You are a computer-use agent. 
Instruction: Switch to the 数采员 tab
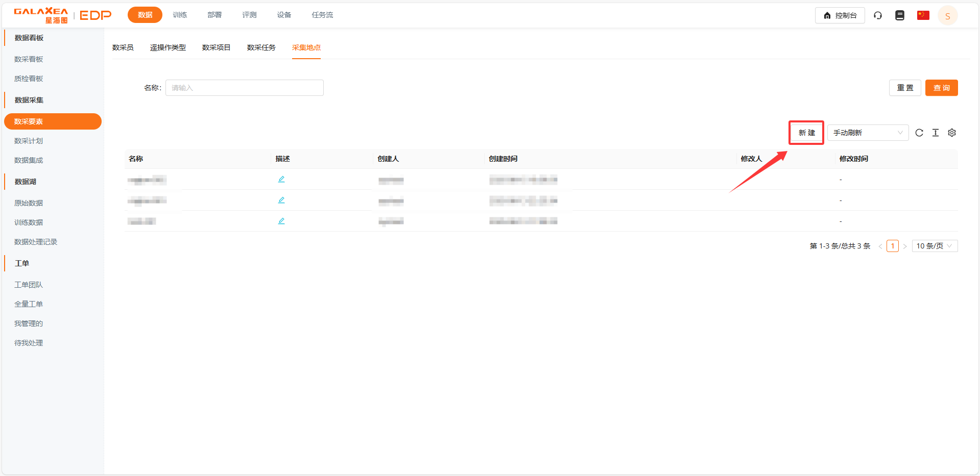tap(123, 47)
